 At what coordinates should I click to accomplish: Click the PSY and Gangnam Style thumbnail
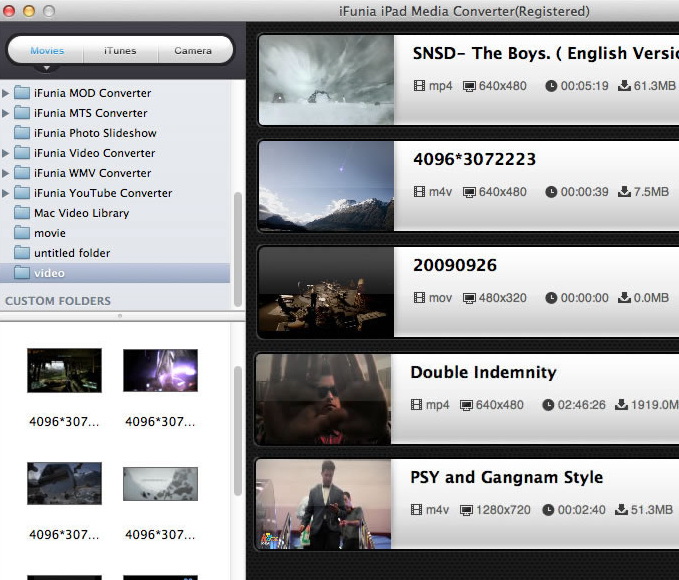pos(323,504)
